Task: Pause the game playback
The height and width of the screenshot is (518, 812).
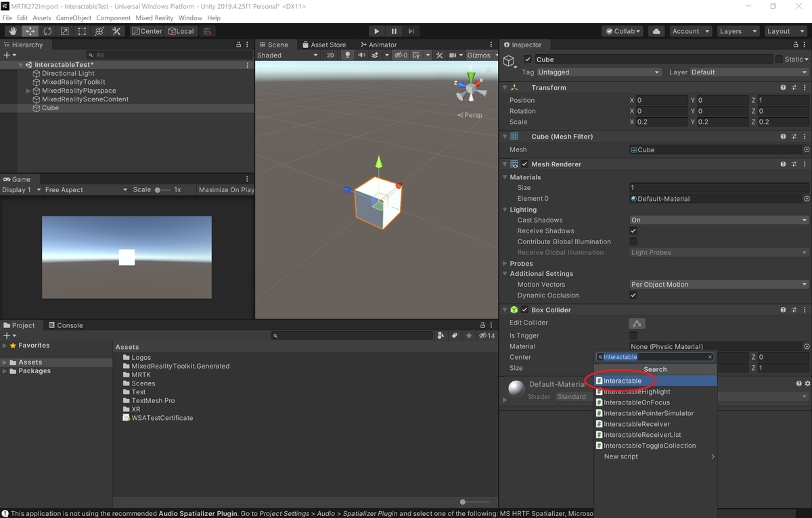Action: click(x=394, y=31)
